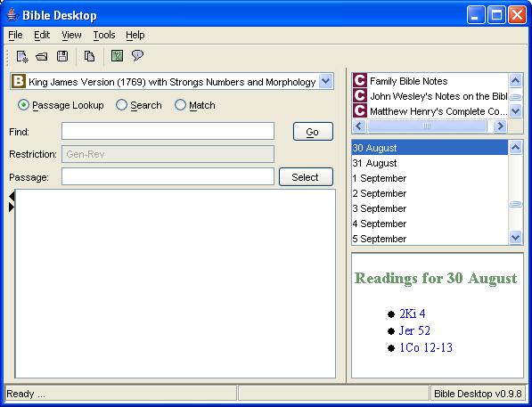The width and height of the screenshot is (532, 407).
Task: Click inside the Passage text field
Action: (168, 176)
